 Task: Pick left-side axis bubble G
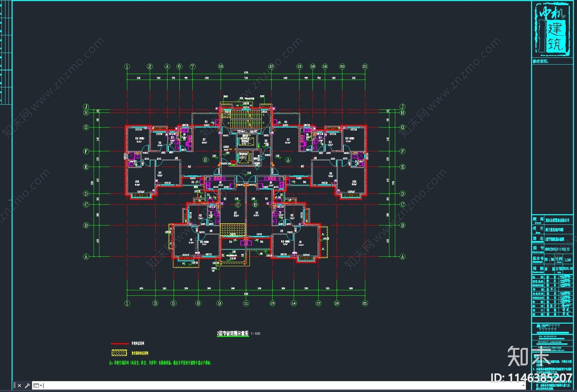86,127
